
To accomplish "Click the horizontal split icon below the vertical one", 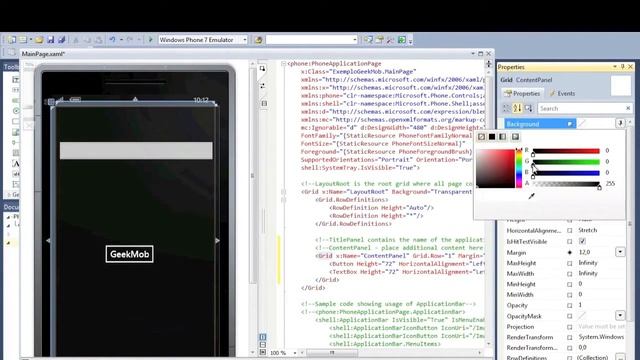I will tap(263, 344).
